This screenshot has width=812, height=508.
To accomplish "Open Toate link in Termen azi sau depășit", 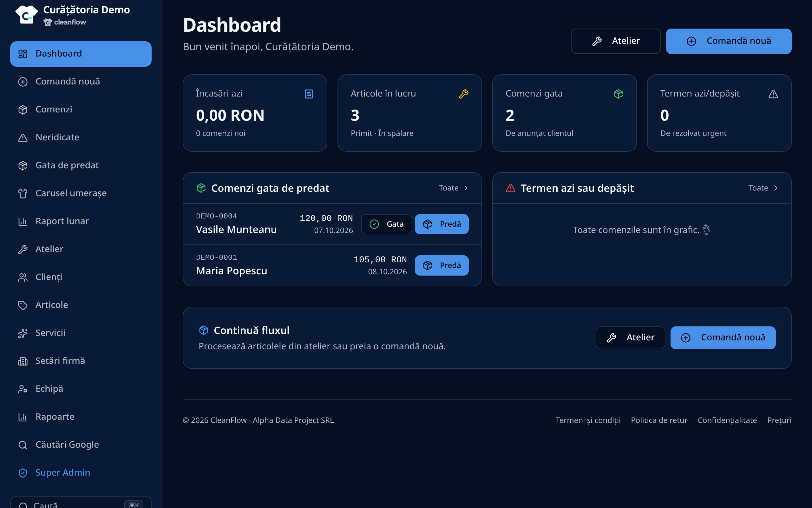I will tap(763, 188).
